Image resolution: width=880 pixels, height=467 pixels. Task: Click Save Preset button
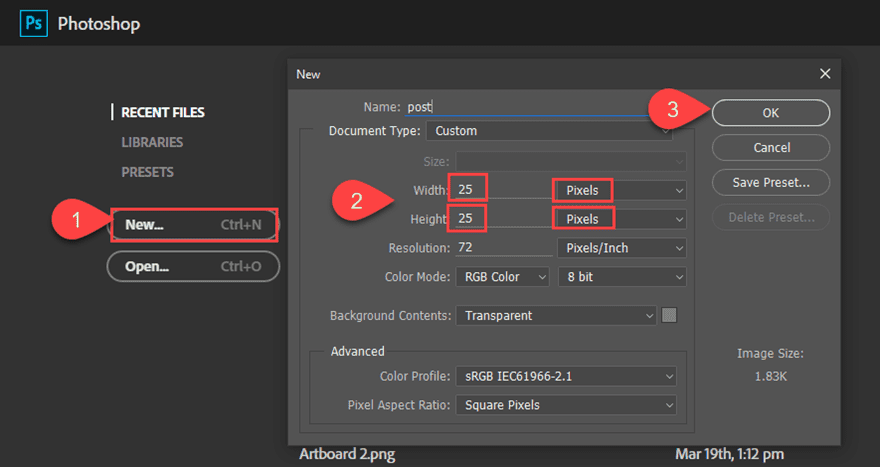(771, 182)
